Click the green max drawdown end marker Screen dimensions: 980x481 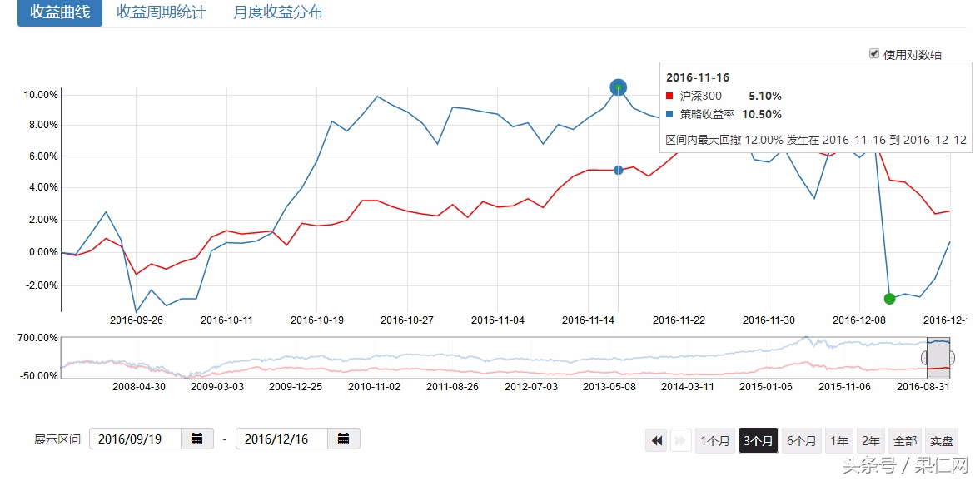pyautogui.click(x=889, y=299)
